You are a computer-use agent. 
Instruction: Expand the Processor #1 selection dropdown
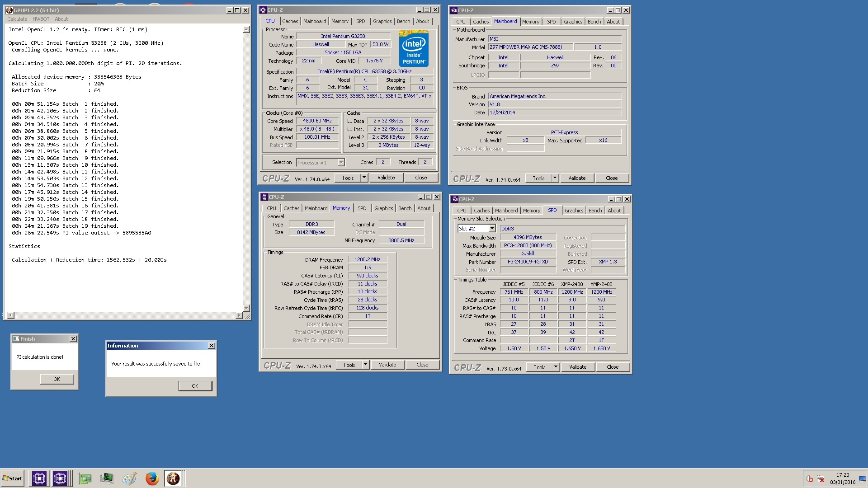point(341,163)
